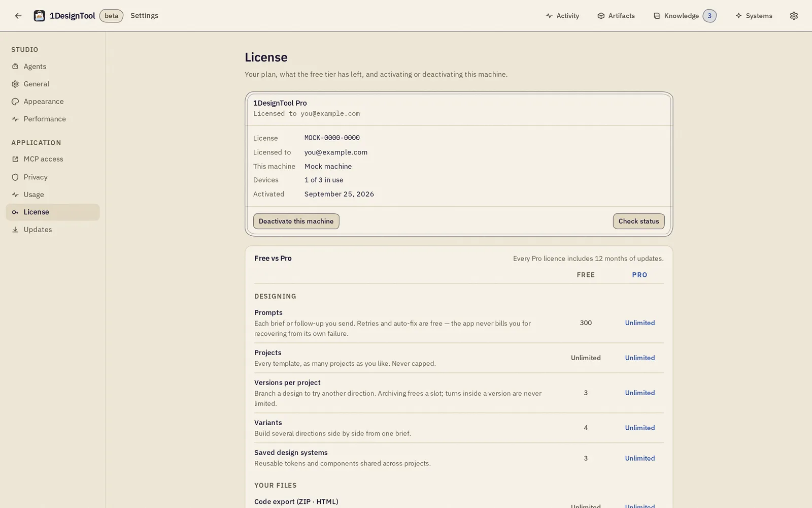Click the Saved design systems row title
Screen dimensions: 812x508
pos(291,453)
